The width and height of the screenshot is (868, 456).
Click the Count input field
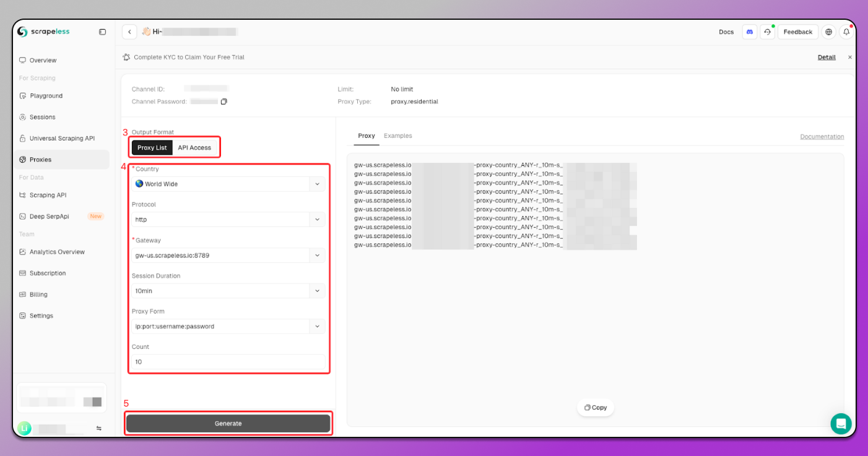point(228,362)
